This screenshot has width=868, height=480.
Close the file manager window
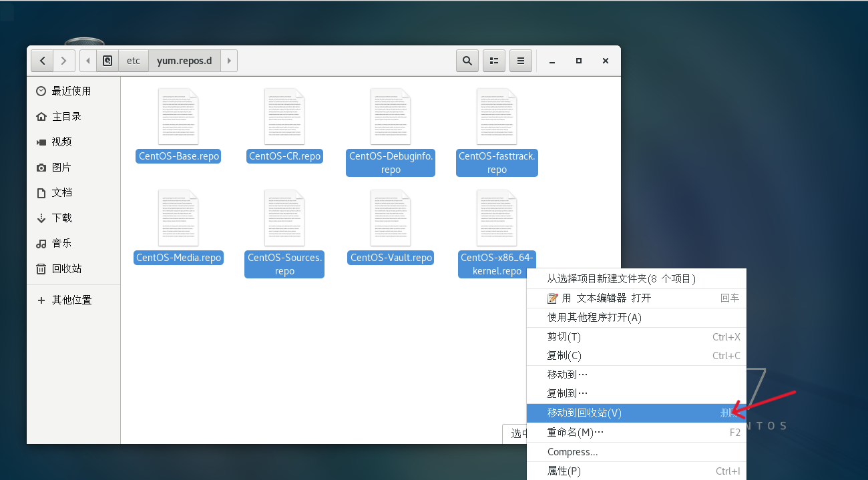click(x=606, y=61)
